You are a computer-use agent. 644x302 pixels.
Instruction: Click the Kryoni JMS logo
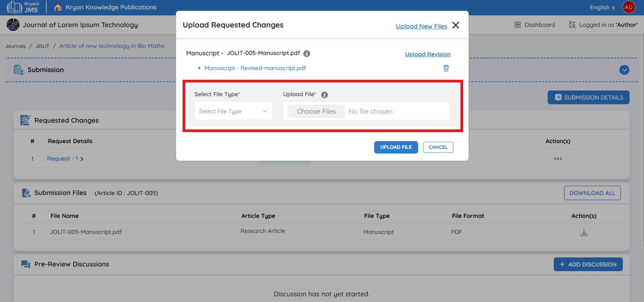pos(23,7)
